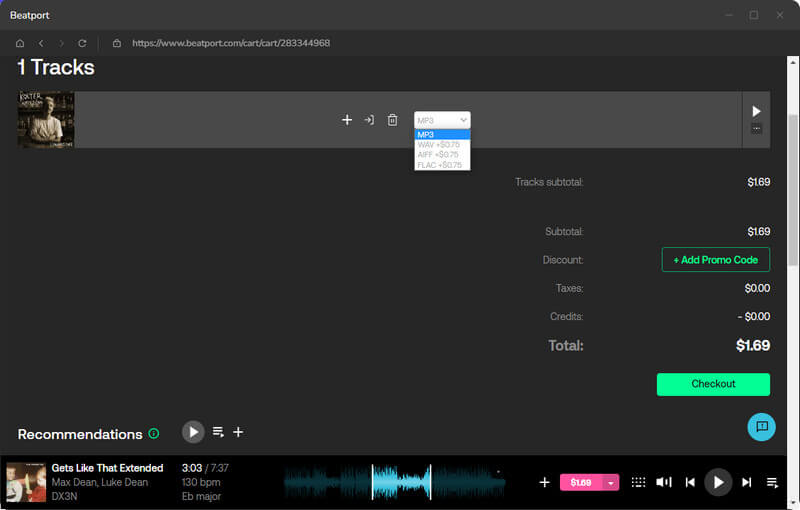Open the cart track album artwork
The image size is (800, 510).
click(46, 120)
